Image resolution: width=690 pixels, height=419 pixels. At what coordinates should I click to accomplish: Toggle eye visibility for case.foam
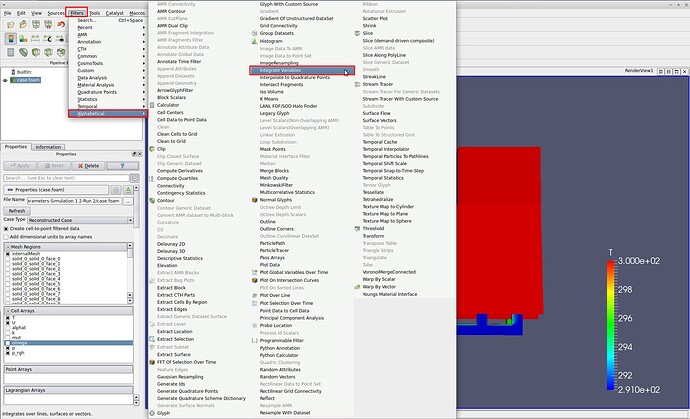coord(5,80)
